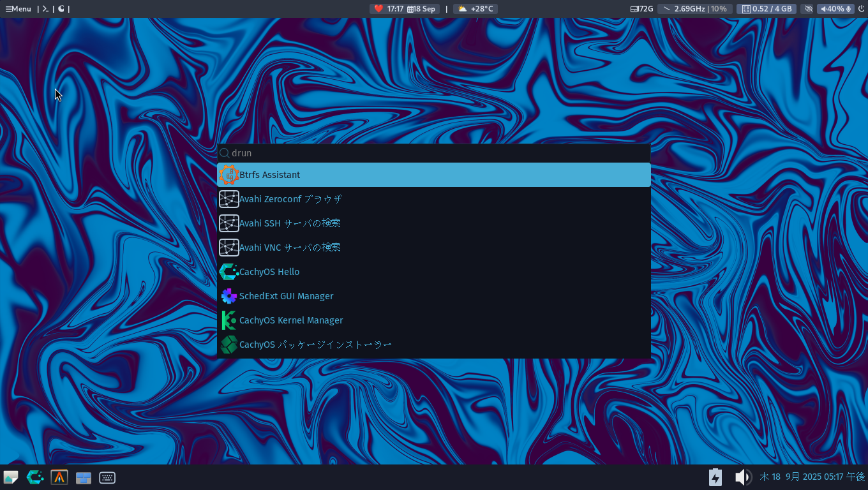Click the Btrfs Assistant orange gear icon
Screen dimensions: 868x490
tap(228, 175)
